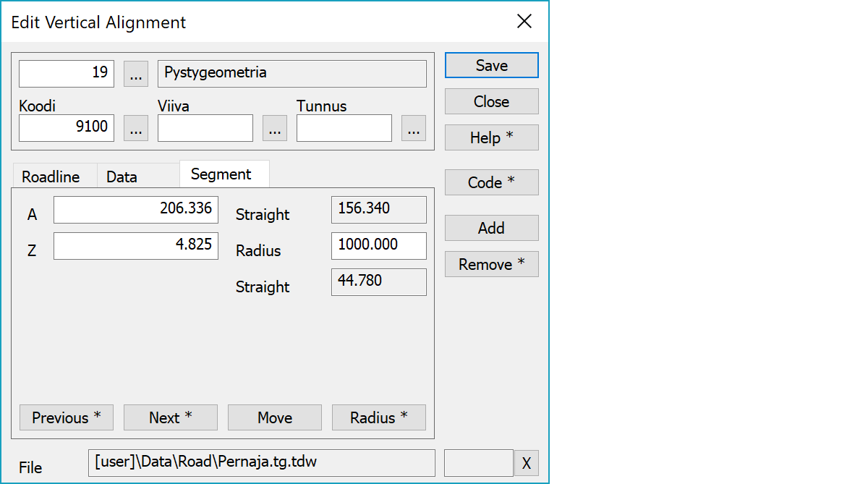Click the A value input field
This screenshot has width=868, height=484.
(136, 209)
